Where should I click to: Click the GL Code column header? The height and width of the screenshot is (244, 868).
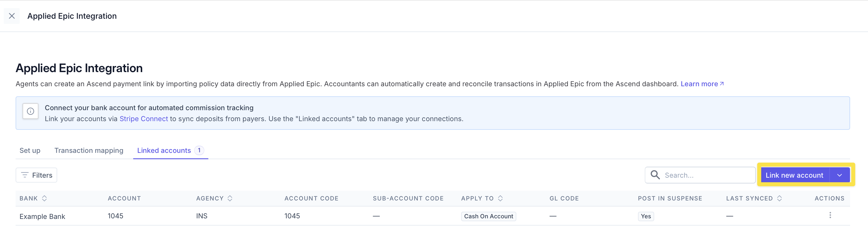pyautogui.click(x=564, y=198)
